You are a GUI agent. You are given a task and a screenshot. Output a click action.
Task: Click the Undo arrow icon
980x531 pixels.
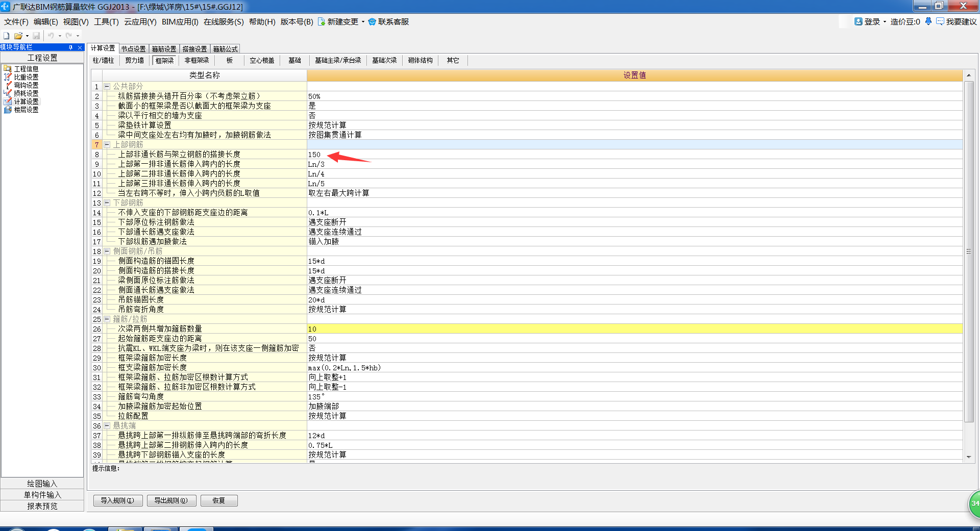point(51,36)
